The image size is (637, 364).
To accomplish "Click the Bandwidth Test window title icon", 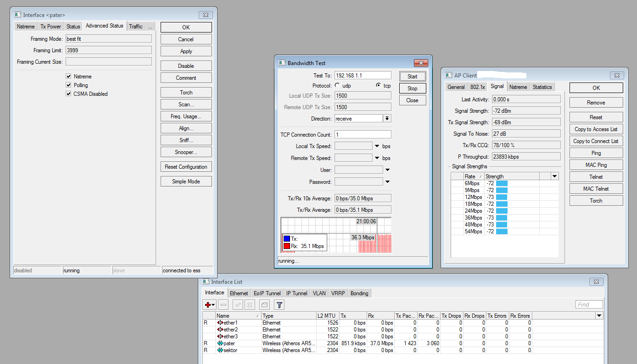I will (282, 63).
